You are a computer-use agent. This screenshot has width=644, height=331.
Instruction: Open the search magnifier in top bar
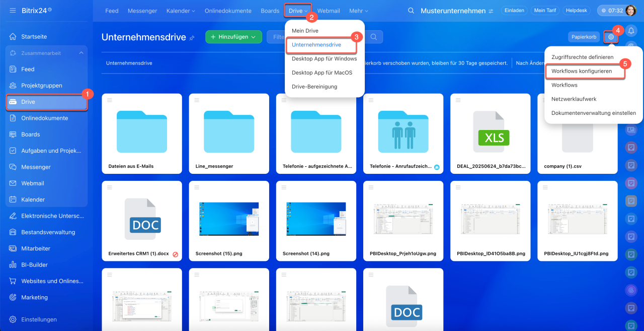[411, 11]
